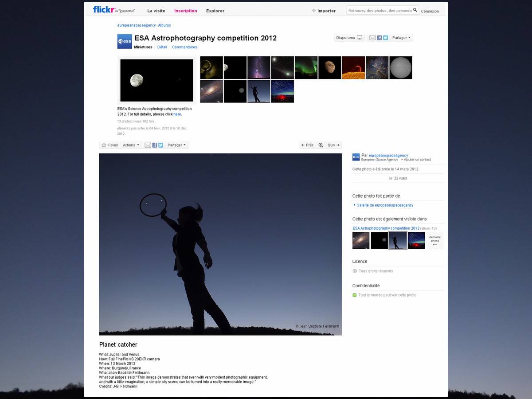Open sidebar star trails thumbnail
The height and width of the screenshot is (399, 532).
pyautogui.click(x=416, y=240)
